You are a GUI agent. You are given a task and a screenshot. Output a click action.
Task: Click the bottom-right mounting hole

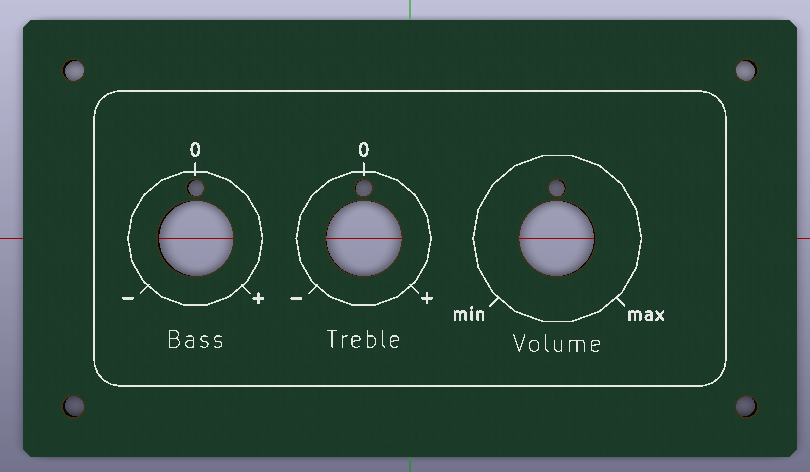(x=746, y=406)
